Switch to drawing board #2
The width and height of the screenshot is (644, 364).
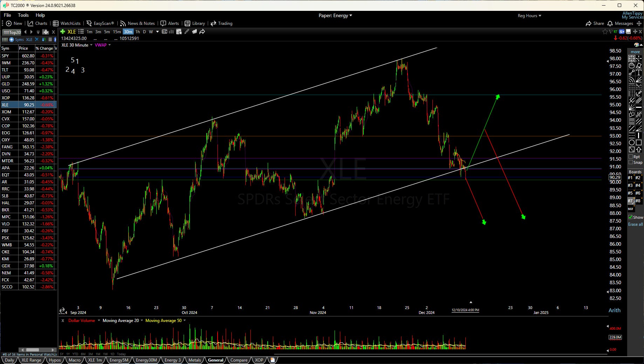point(638,178)
